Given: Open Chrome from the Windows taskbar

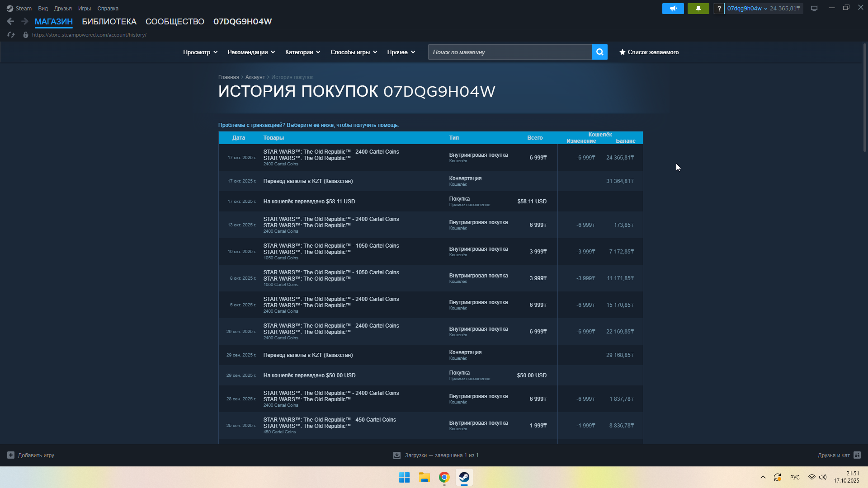Looking at the screenshot, I should coord(444,477).
